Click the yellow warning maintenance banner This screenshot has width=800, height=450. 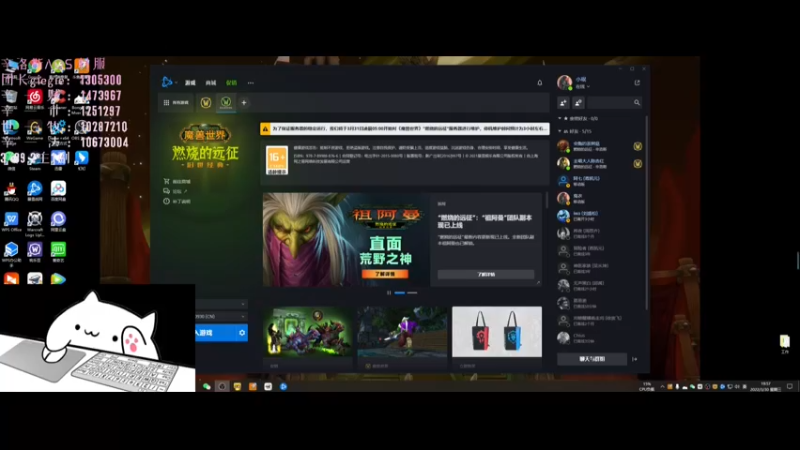pos(405,129)
